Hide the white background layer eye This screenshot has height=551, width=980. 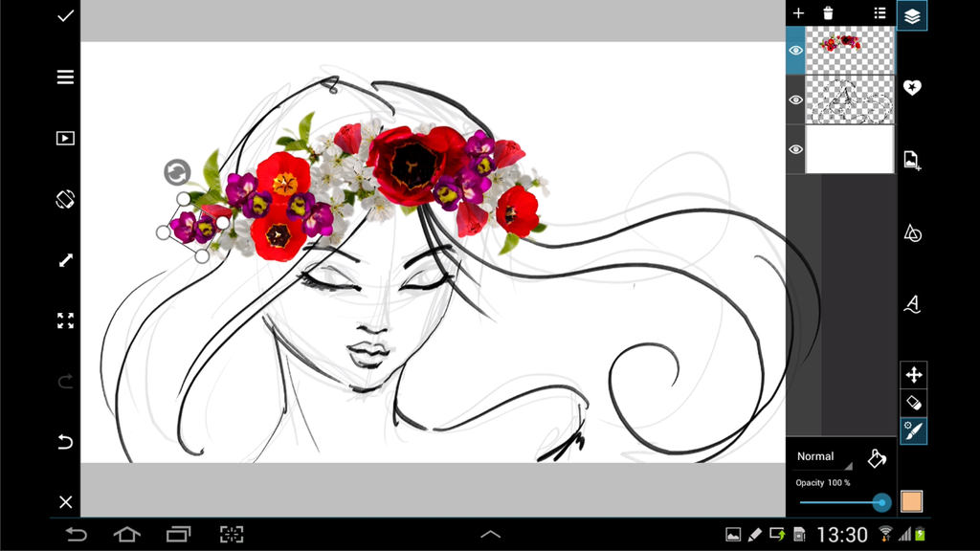tap(795, 149)
